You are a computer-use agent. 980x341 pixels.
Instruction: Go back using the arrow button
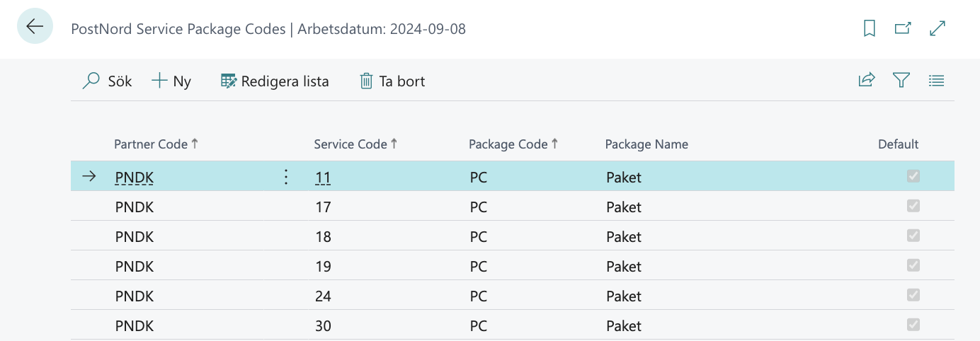[x=35, y=27]
